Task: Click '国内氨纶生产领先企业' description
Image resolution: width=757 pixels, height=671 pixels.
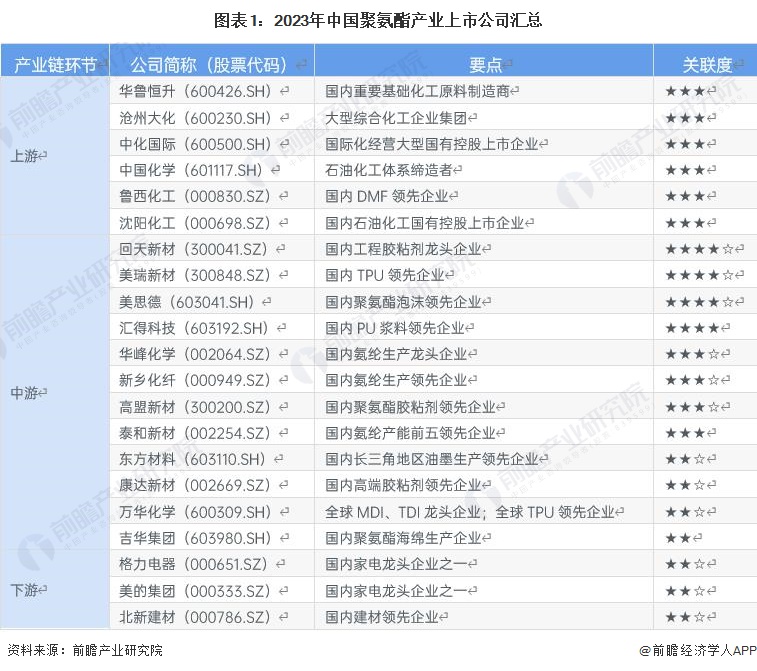Action: tap(396, 380)
